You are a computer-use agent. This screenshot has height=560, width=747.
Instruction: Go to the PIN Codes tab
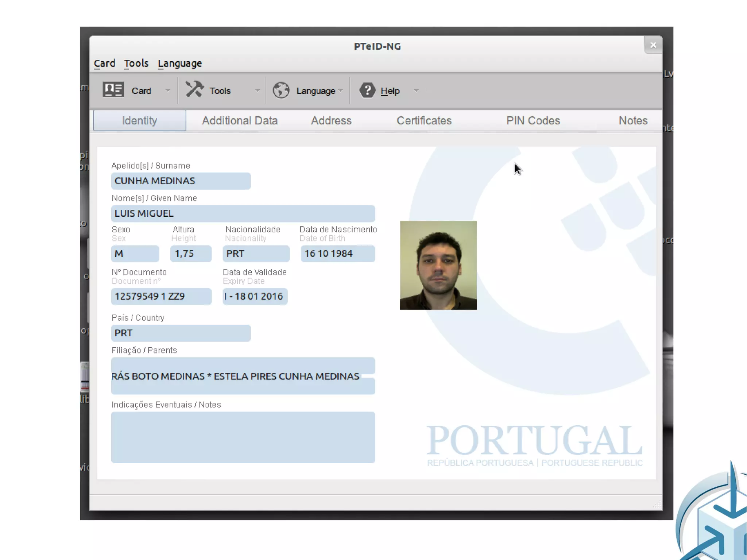[533, 121]
